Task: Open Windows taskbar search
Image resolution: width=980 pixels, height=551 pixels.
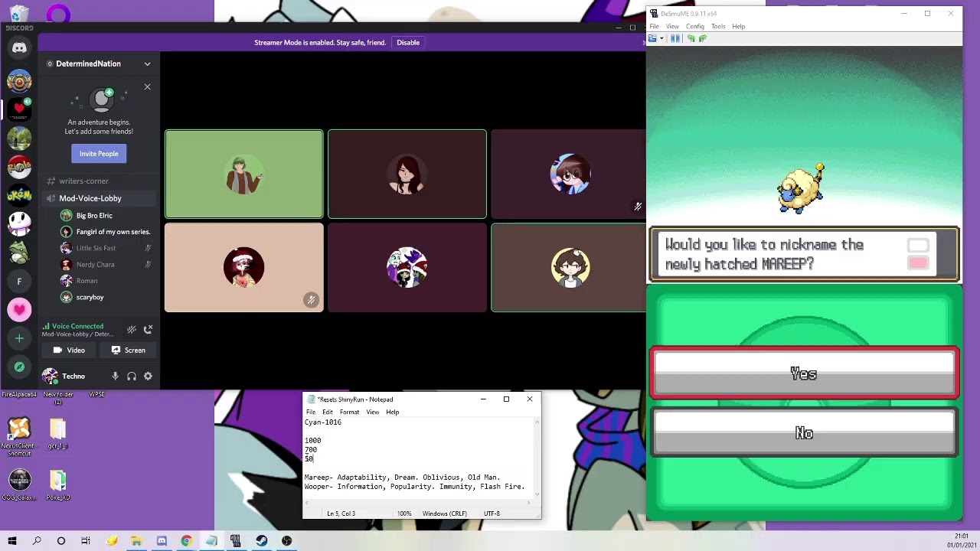Action: pyautogui.click(x=37, y=541)
